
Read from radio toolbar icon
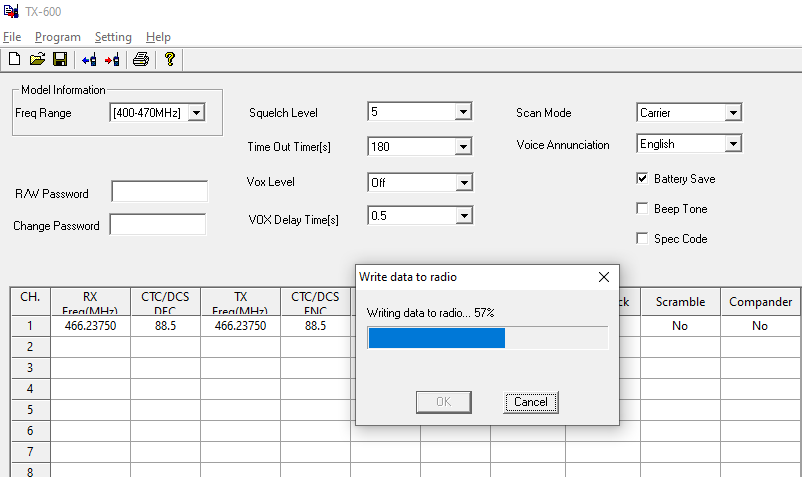pos(89,60)
